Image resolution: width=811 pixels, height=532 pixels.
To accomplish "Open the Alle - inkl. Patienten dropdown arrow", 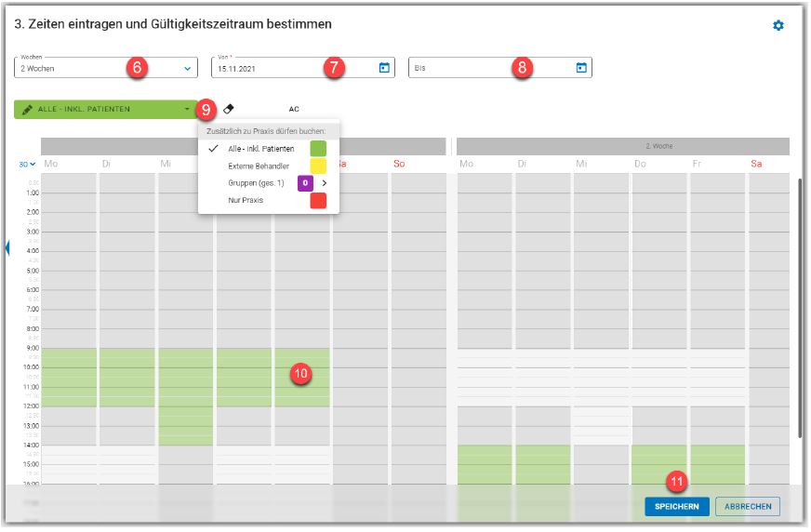I will (x=186, y=110).
